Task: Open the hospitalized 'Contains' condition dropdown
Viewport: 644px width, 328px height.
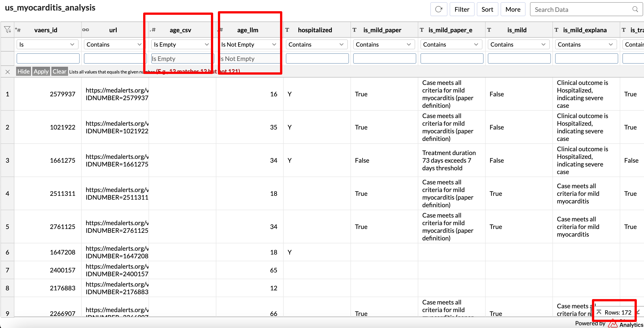Action: [316, 44]
